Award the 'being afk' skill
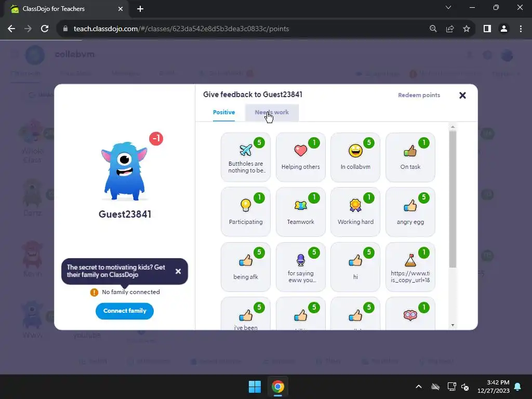This screenshot has height=399, width=532. point(246,267)
